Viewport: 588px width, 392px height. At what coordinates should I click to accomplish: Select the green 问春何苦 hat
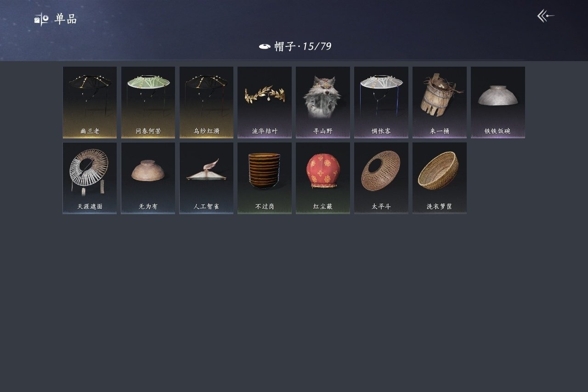tap(148, 102)
